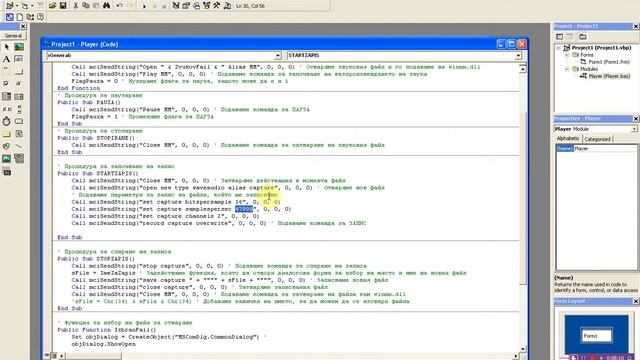The height and width of the screenshot is (360, 640).
Task: Click the Public Sub STARTZAPIS() line
Action: click(x=98, y=173)
